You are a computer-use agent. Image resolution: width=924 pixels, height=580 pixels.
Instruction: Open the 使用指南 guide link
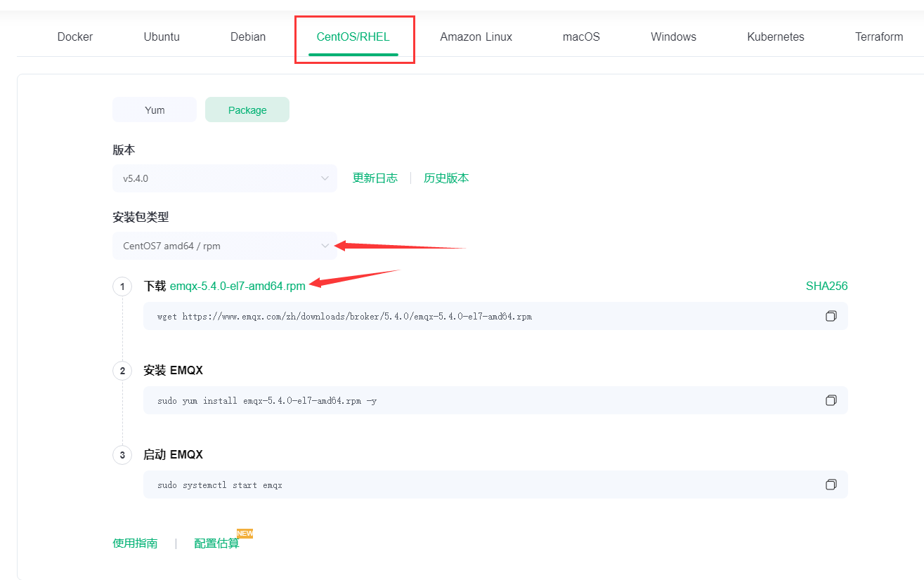click(x=135, y=543)
